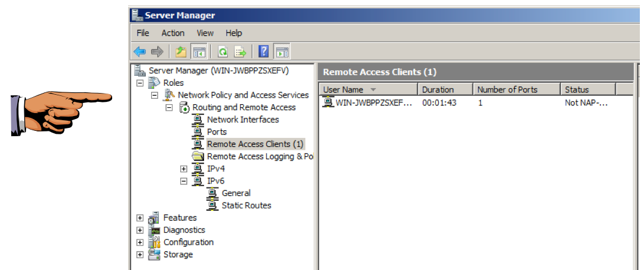
Task: Open the View menu
Action: 205,33
